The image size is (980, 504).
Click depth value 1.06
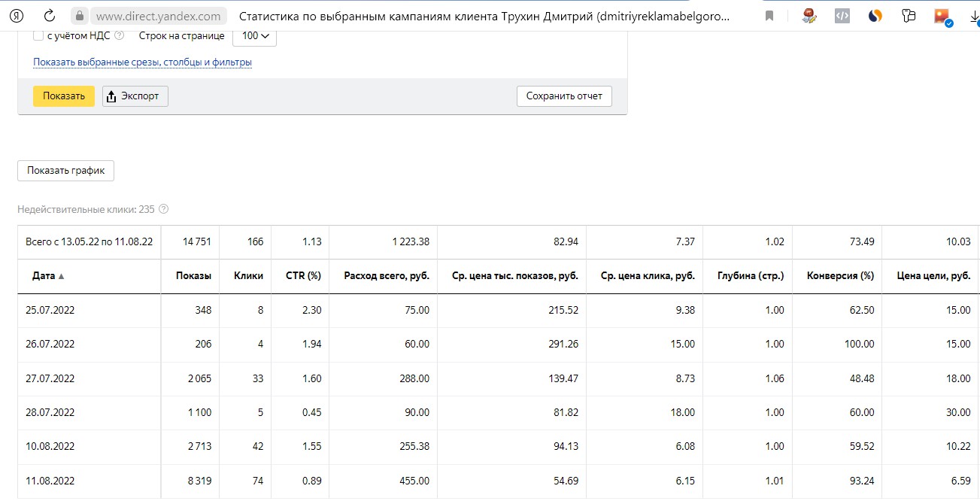pos(775,378)
